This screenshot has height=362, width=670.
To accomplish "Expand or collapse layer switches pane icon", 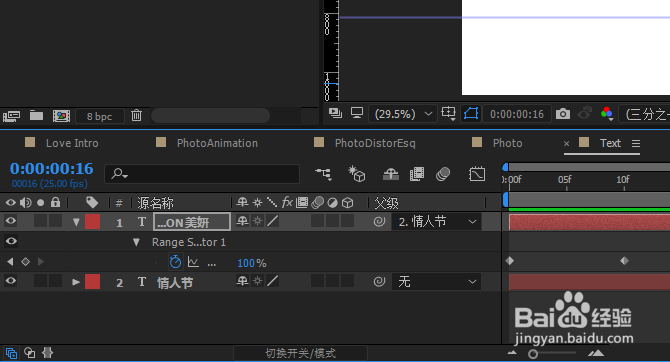I will 11,353.
